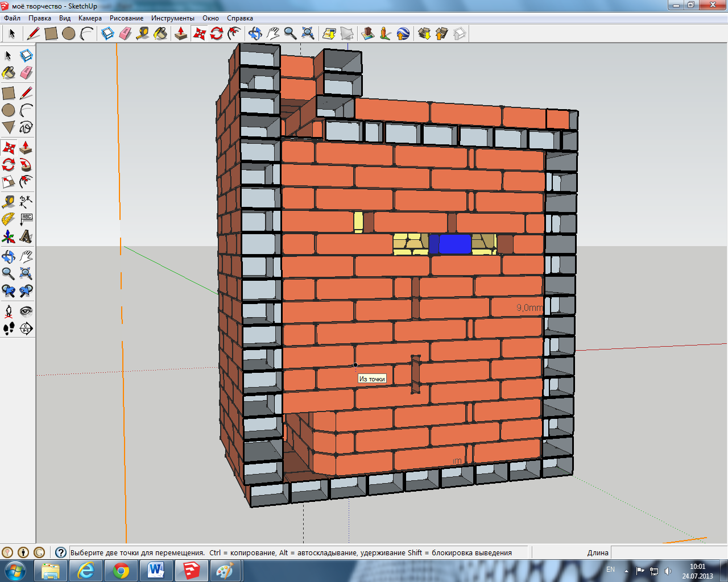Click into the Длина measurement field
728x582 pixels.
pos(668,552)
